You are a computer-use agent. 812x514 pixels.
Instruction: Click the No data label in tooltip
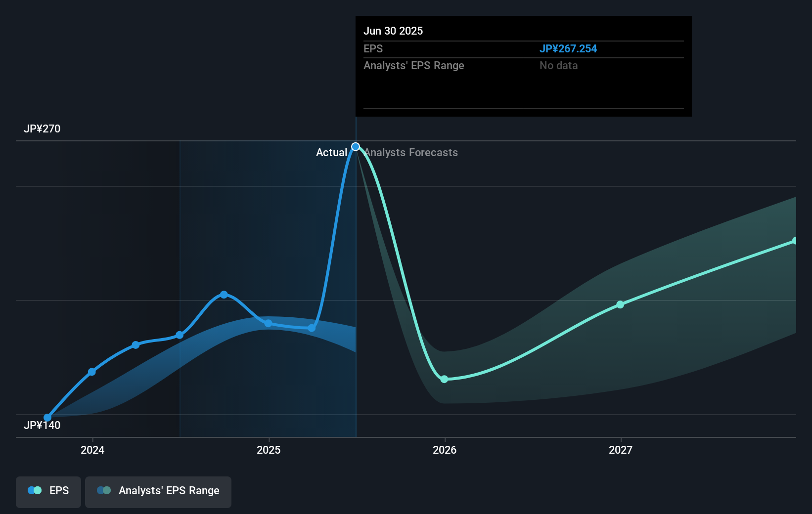(558, 65)
